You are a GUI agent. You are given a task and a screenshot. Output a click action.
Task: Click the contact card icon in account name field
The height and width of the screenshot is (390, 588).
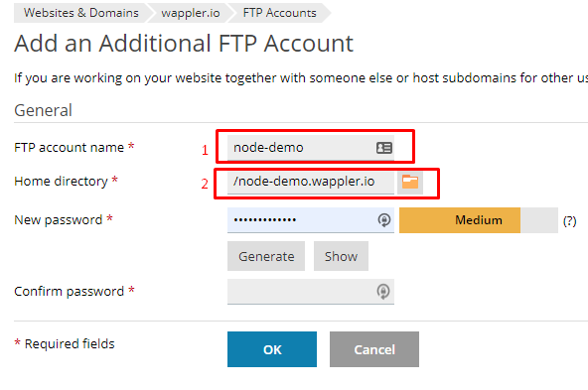click(x=384, y=148)
